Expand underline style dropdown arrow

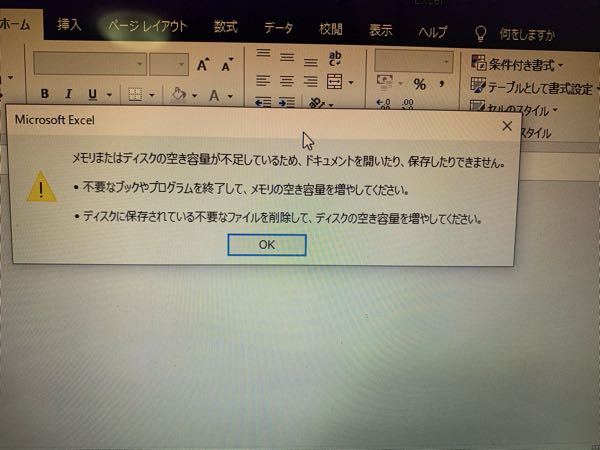[x=109, y=95]
